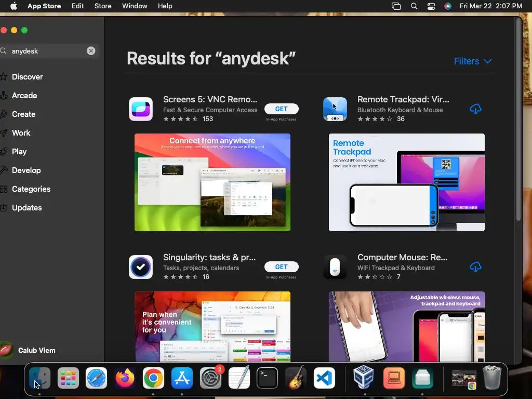Clear the anydesk search text
This screenshot has height=399, width=532.
(x=91, y=51)
